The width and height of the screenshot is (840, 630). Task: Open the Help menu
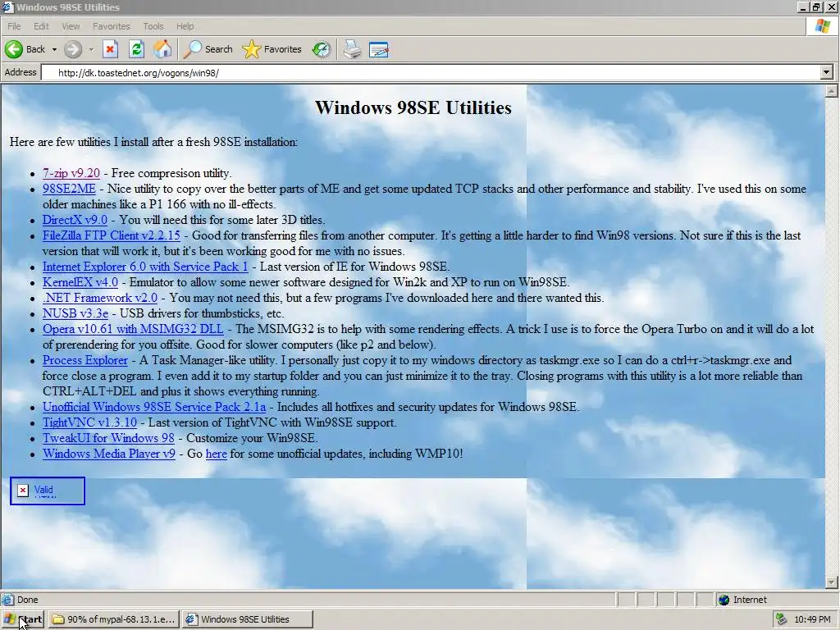coord(185,26)
